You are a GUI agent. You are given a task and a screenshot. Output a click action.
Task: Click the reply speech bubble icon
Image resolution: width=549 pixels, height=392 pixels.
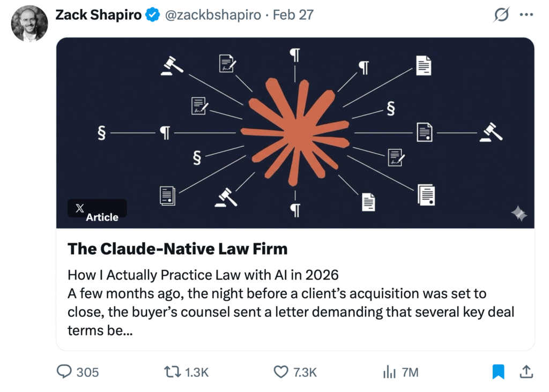(x=65, y=372)
